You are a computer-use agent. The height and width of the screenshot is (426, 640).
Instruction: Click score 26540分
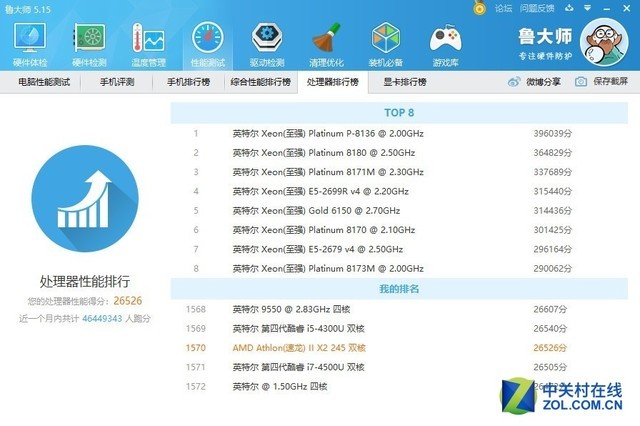(x=550, y=328)
